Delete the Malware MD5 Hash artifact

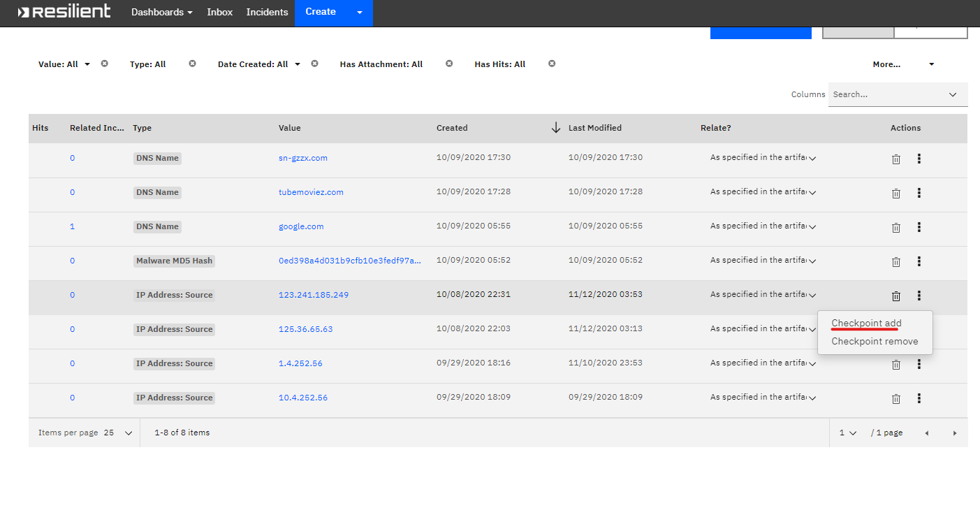[x=896, y=262]
